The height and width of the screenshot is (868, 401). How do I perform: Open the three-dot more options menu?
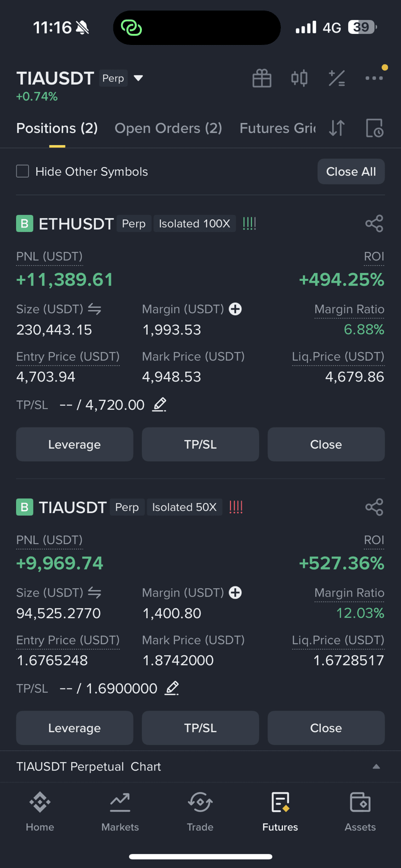click(374, 78)
